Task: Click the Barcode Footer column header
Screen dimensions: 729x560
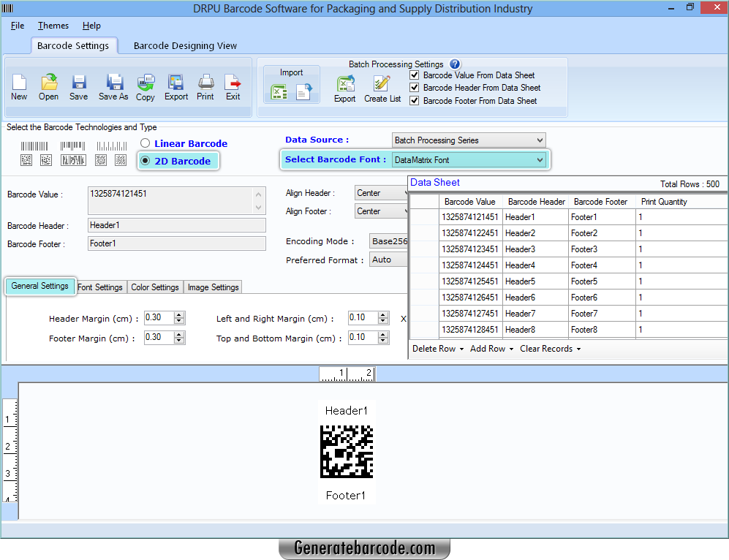Action: [601, 202]
